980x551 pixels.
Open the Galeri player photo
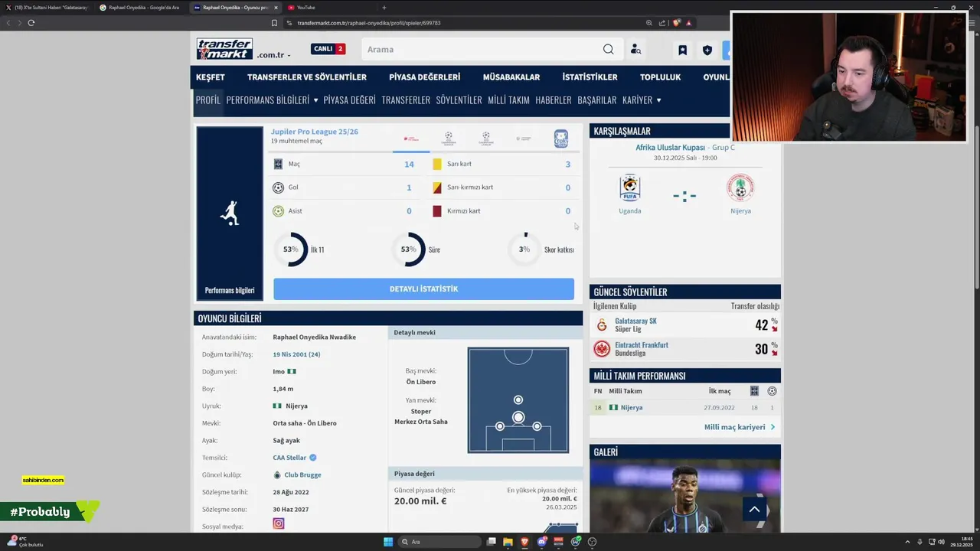(x=685, y=497)
